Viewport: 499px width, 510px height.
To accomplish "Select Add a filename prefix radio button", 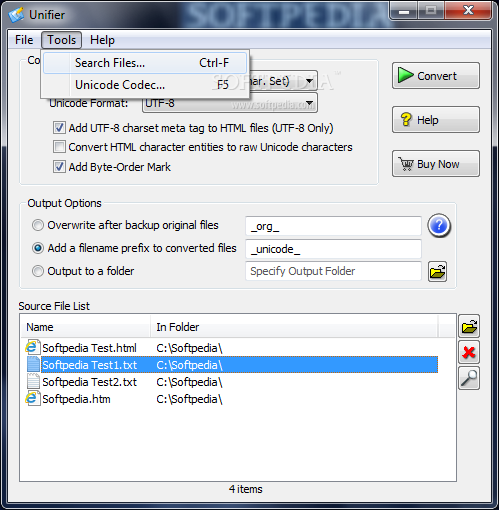I will tap(38, 248).
